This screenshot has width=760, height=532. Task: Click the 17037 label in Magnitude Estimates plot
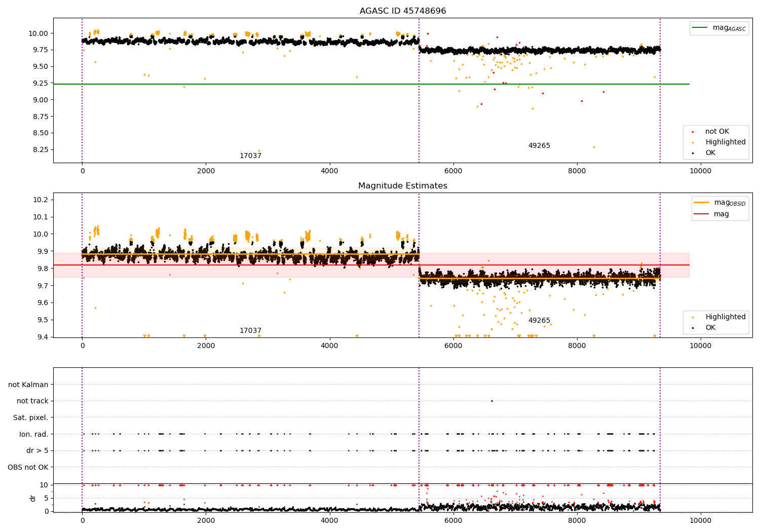(250, 331)
